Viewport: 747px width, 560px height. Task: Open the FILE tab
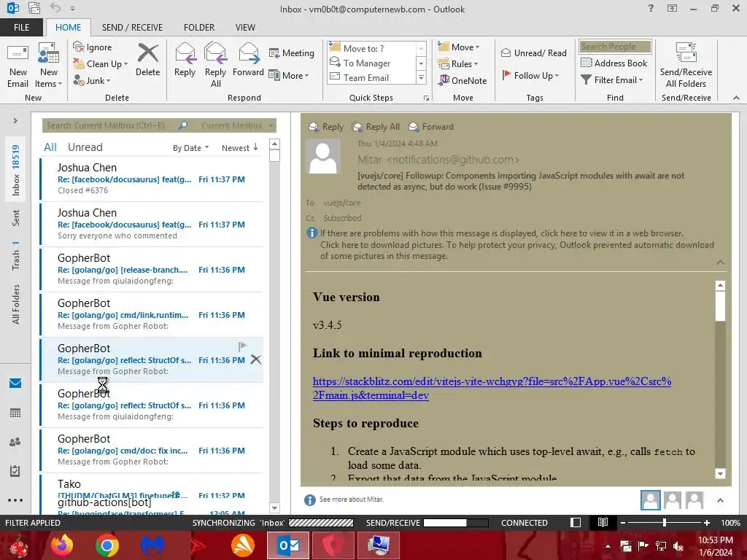(21, 27)
